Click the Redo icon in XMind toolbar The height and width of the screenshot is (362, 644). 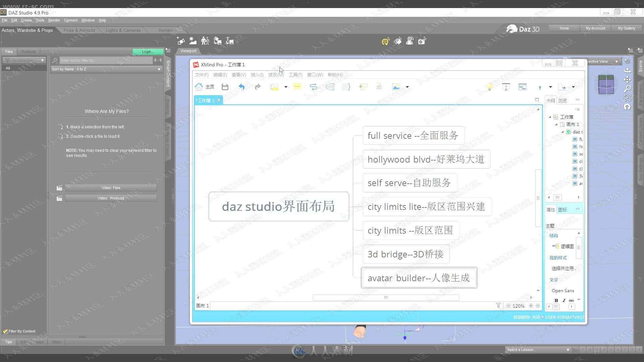click(x=258, y=86)
